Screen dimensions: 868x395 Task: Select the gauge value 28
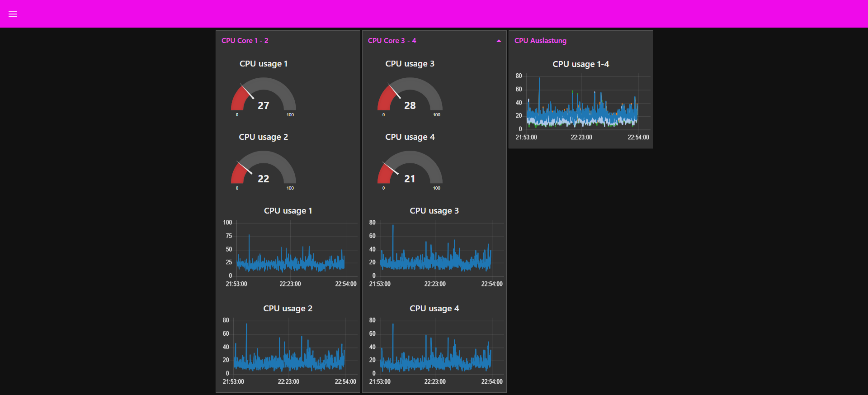click(410, 105)
